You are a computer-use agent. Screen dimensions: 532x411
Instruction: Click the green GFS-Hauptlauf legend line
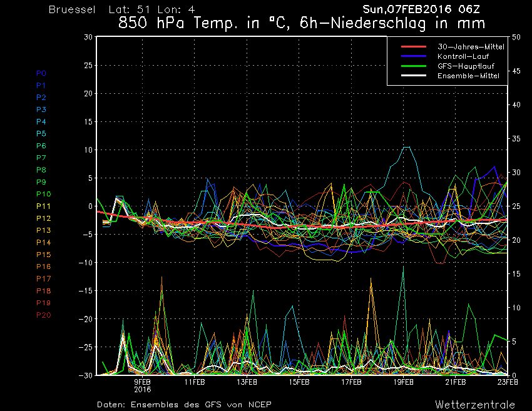(414, 66)
